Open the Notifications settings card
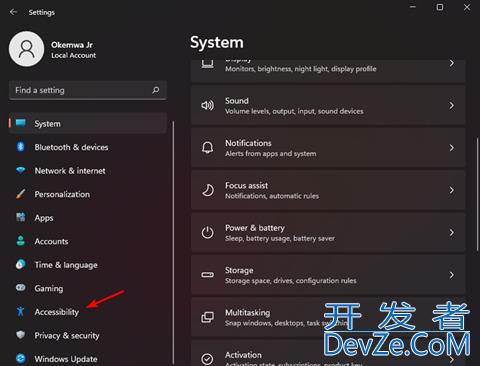 coord(328,148)
